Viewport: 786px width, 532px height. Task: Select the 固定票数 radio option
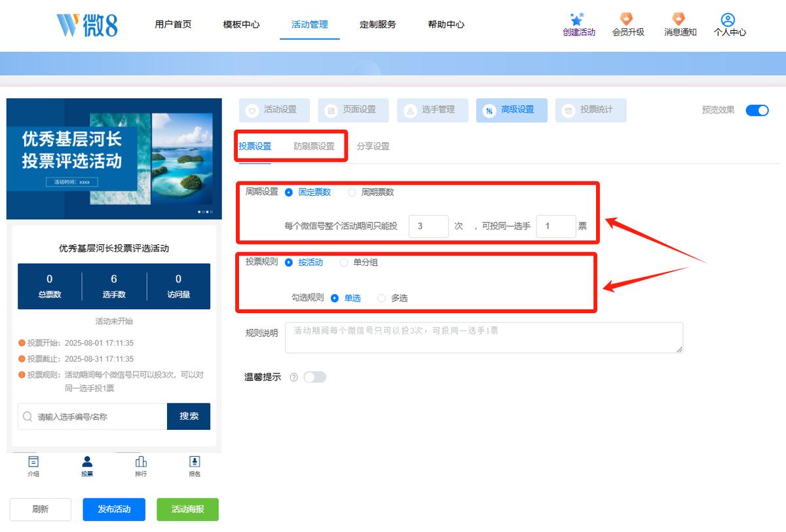tap(289, 192)
